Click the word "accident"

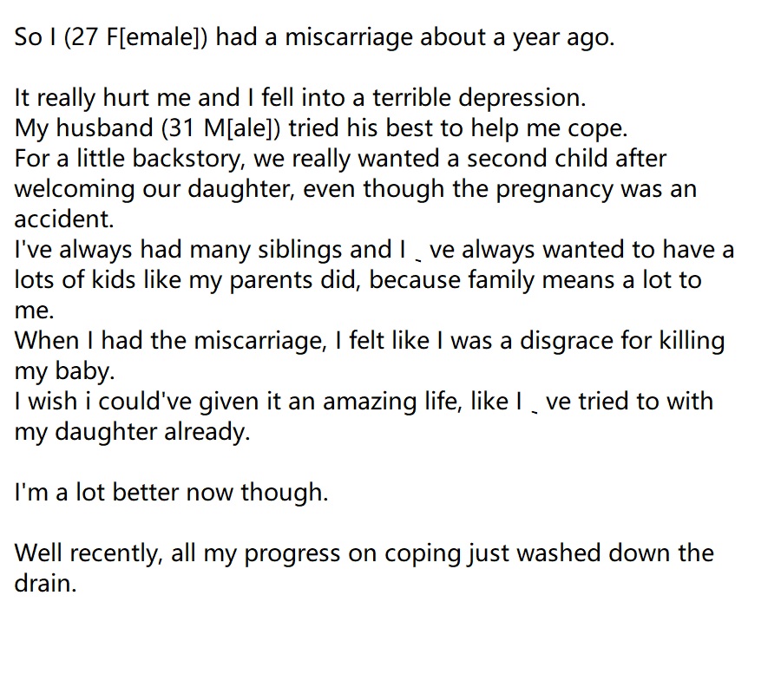[x=61, y=219]
